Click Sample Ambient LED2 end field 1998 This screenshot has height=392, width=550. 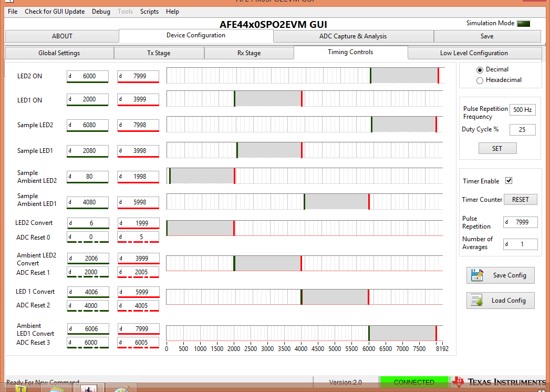(138, 177)
